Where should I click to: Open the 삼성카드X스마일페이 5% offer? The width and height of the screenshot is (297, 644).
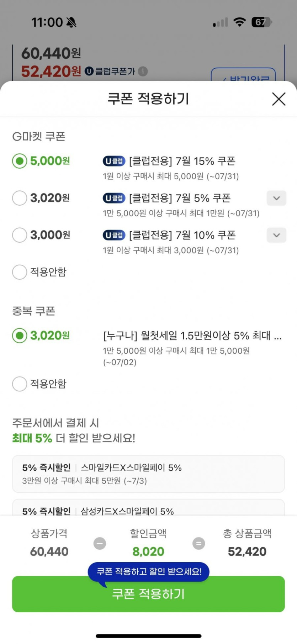pos(148,509)
